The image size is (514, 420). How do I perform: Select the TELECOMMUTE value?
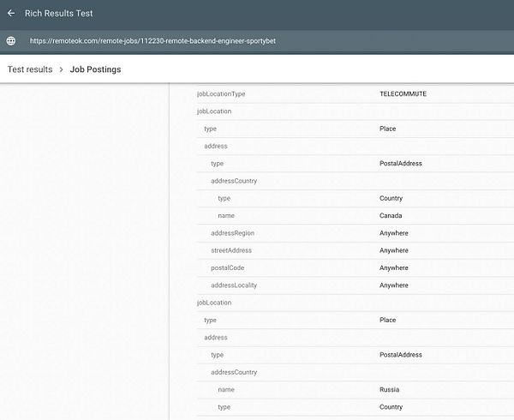pyautogui.click(x=403, y=93)
